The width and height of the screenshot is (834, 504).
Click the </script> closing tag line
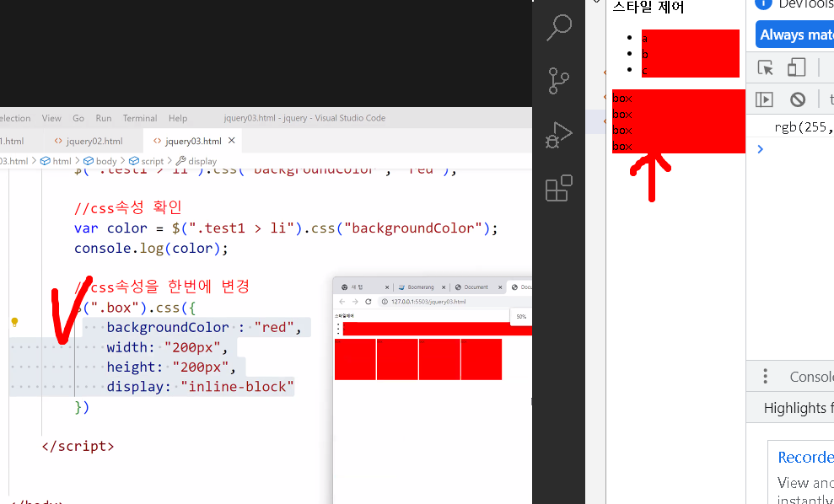coord(78,446)
